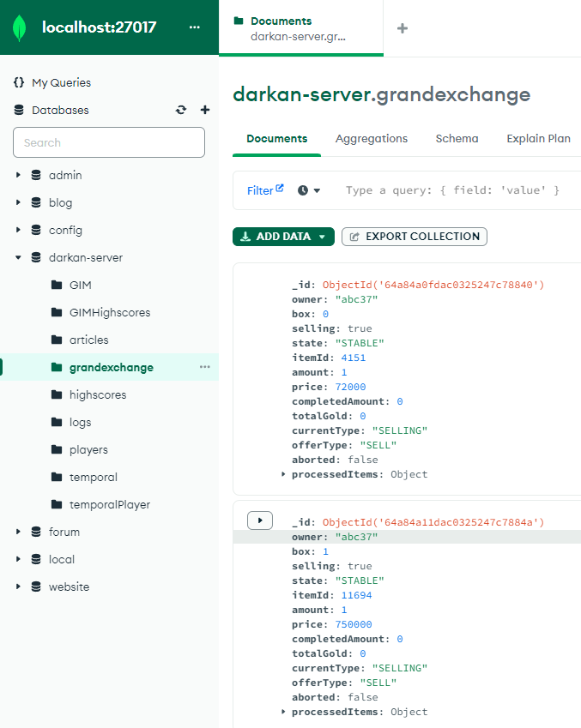Select the local database
The height and width of the screenshot is (728, 581).
pyautogui.click(x=62, y=559)
